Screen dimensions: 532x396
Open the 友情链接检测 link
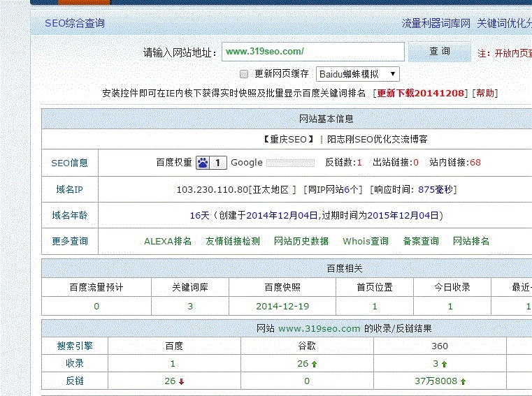coord(233,242)
